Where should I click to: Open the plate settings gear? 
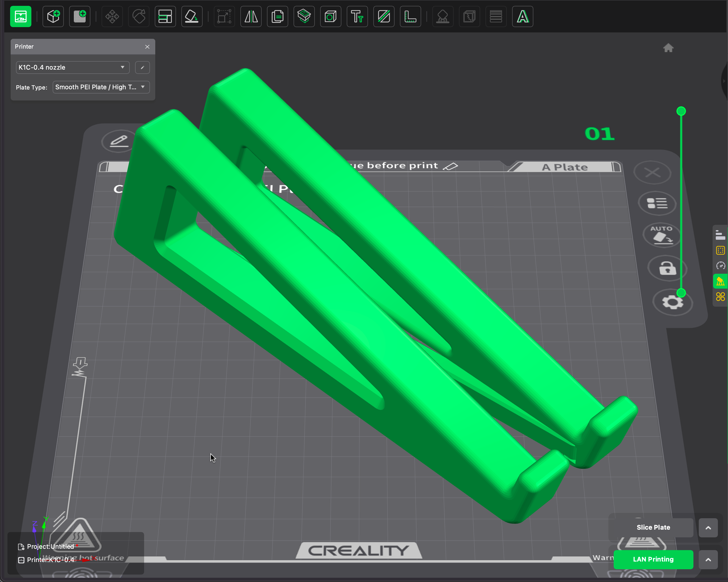(673, 302)
